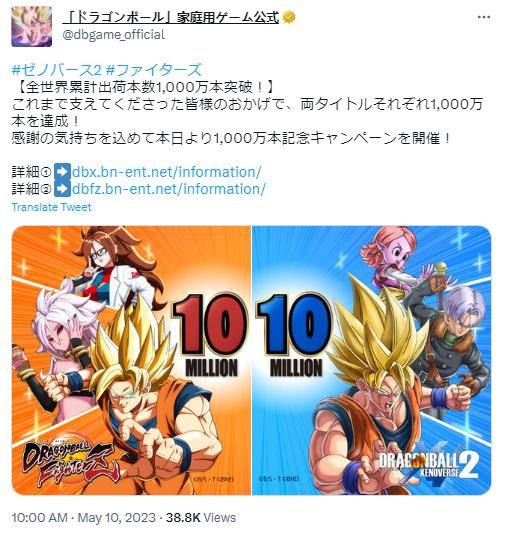Click the arrow emoji before dbfz link
505x534 pixels.
click(63, 189)
